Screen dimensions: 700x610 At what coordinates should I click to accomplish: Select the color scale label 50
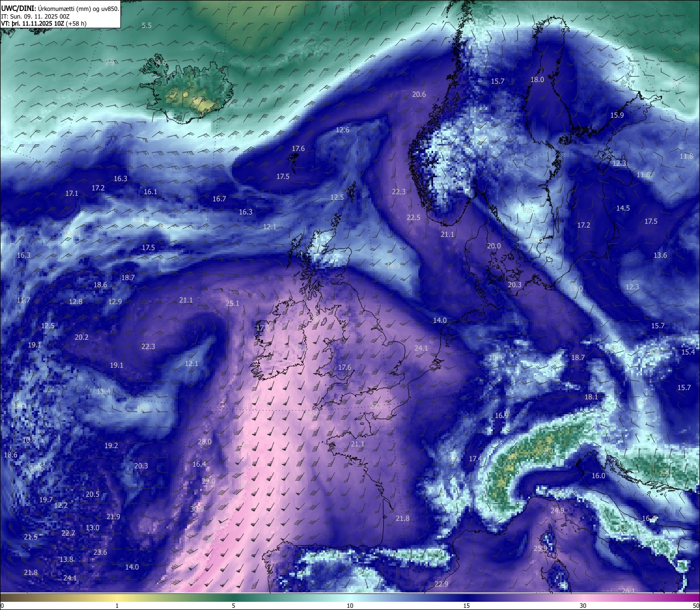[696, 606]
